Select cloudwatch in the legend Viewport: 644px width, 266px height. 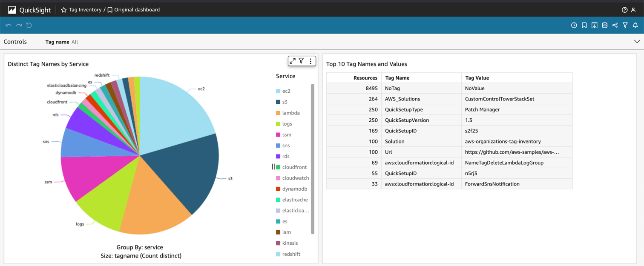[296, 178]
